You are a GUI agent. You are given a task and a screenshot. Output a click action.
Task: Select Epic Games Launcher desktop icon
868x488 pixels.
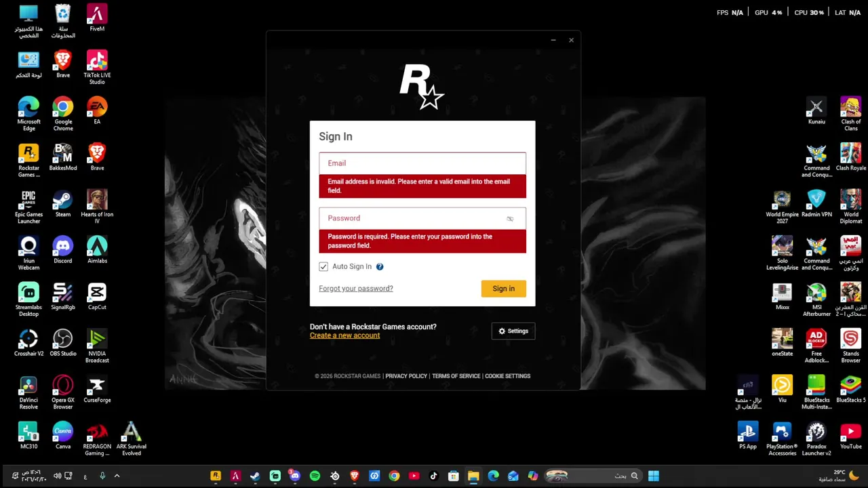point(28,207)
